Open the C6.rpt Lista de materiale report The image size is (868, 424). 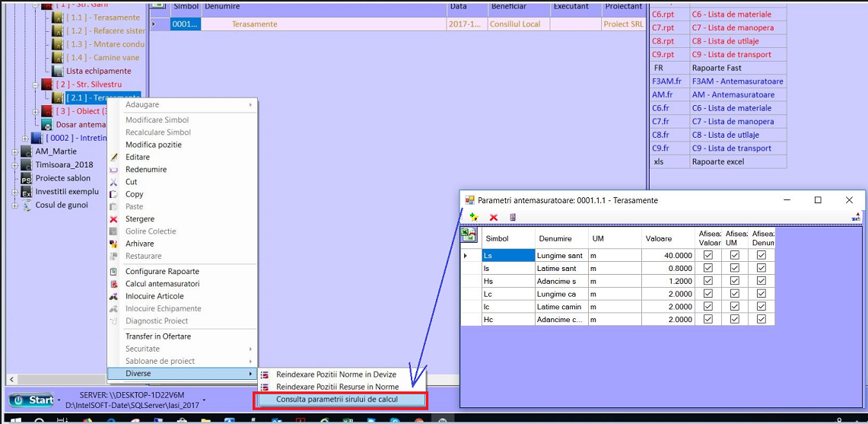[x=718, y=14]
